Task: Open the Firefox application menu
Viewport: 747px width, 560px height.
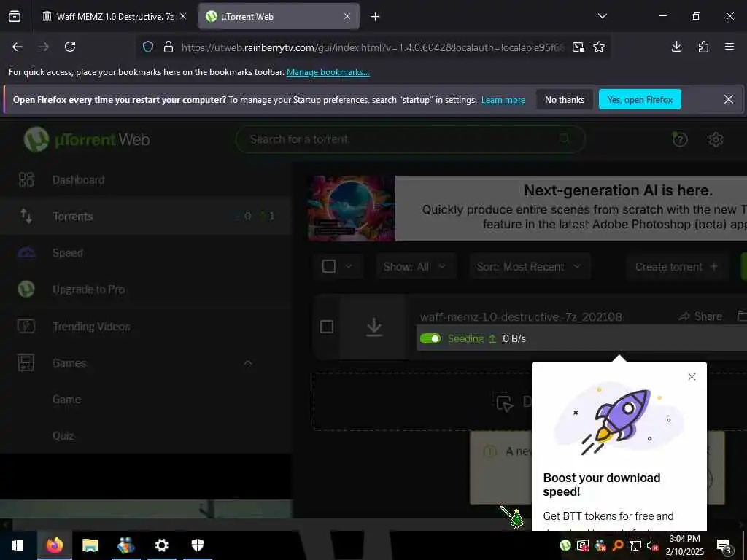Action: (729, 47)
